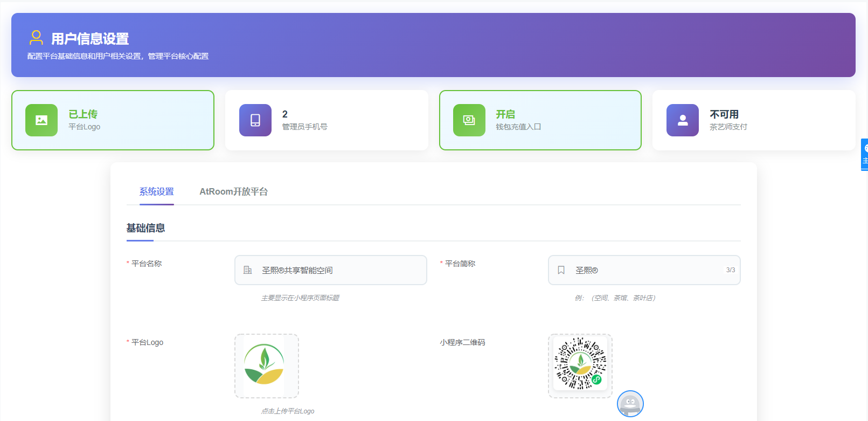Focus the 平台简称 input containing 圣熙®
The image size is (868, 421).
[x=647, y=270]
